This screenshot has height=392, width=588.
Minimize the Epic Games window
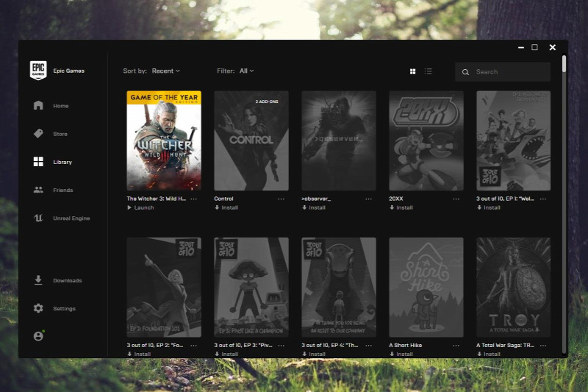[x=521, y=48]
